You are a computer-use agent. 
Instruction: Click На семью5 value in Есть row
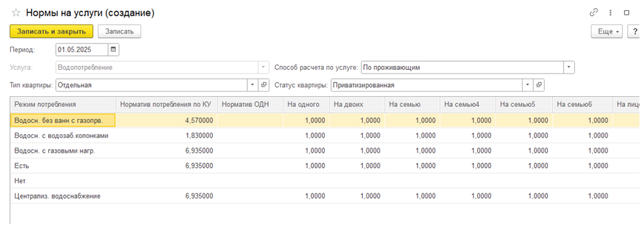pyautogui.click(x=525, y=166)
